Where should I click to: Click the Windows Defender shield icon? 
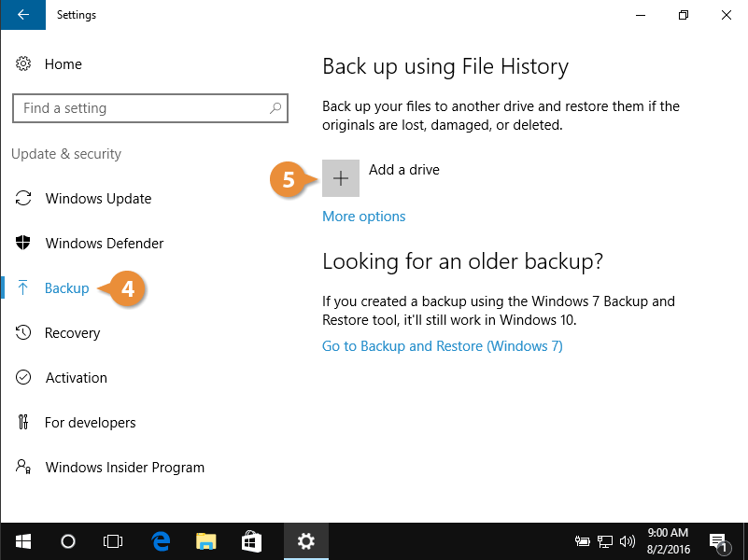point(23,243)
